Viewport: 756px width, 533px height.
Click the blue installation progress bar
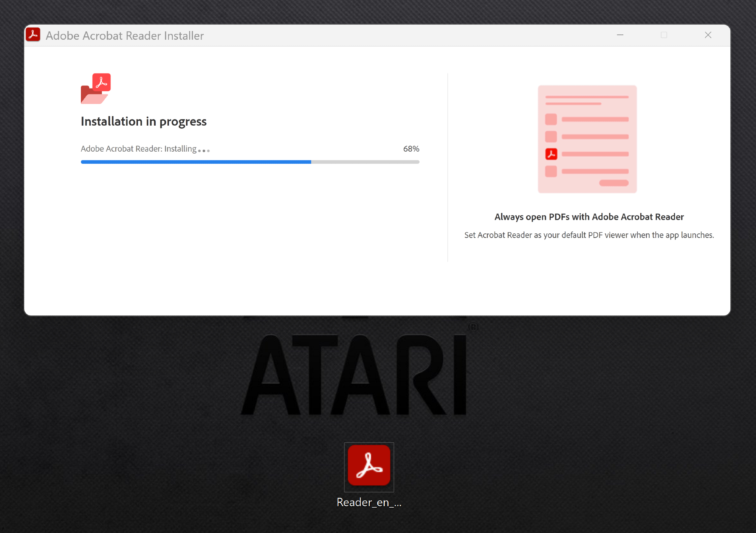(196, 162)
